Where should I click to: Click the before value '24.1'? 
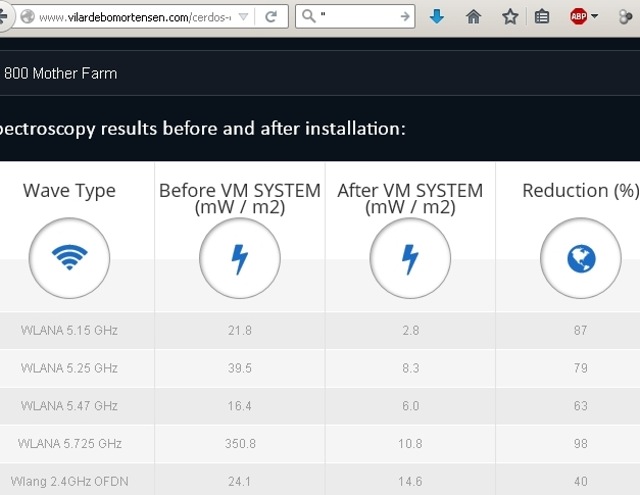coord(240,482)
